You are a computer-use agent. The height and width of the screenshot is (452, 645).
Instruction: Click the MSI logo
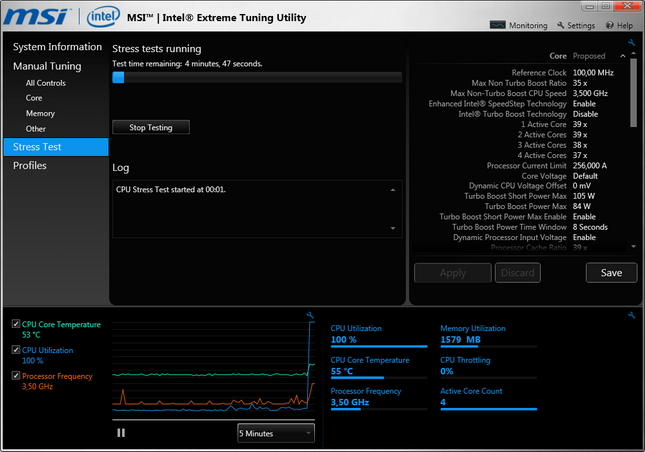click(36, 17)
